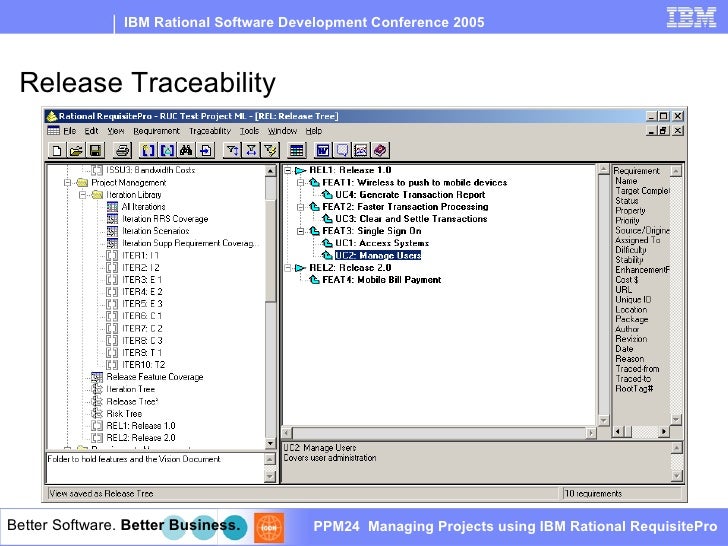Select ITER10: T2 in the explorer
The image size is (728, 546).
click(x=143, y=364)
